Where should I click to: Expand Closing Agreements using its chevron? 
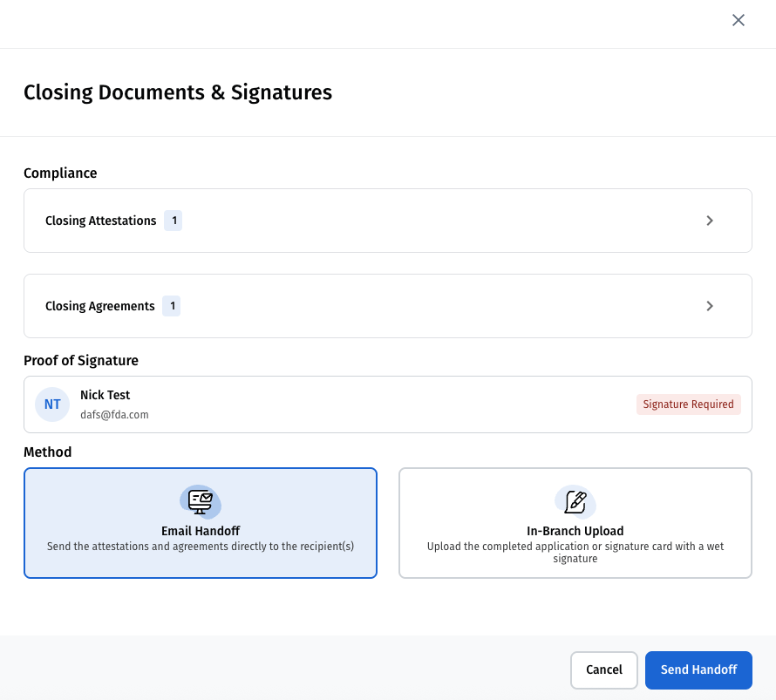710,306
